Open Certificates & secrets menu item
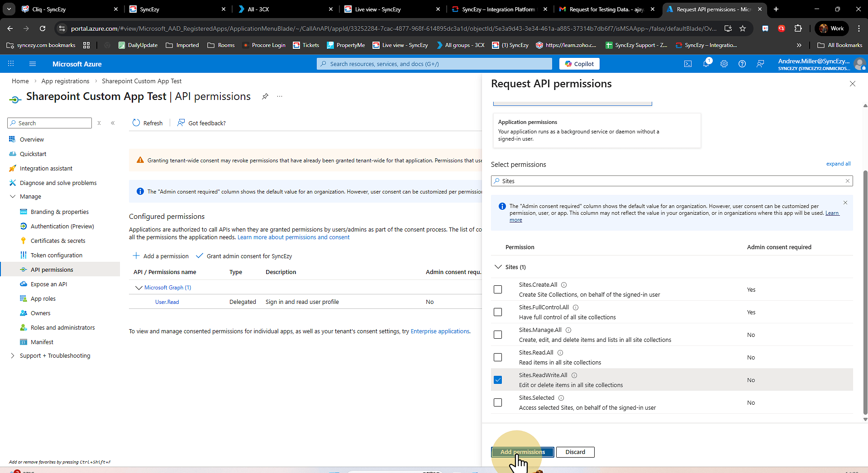The height and width of the screenshot is (473, 868). tap(58, 241)
